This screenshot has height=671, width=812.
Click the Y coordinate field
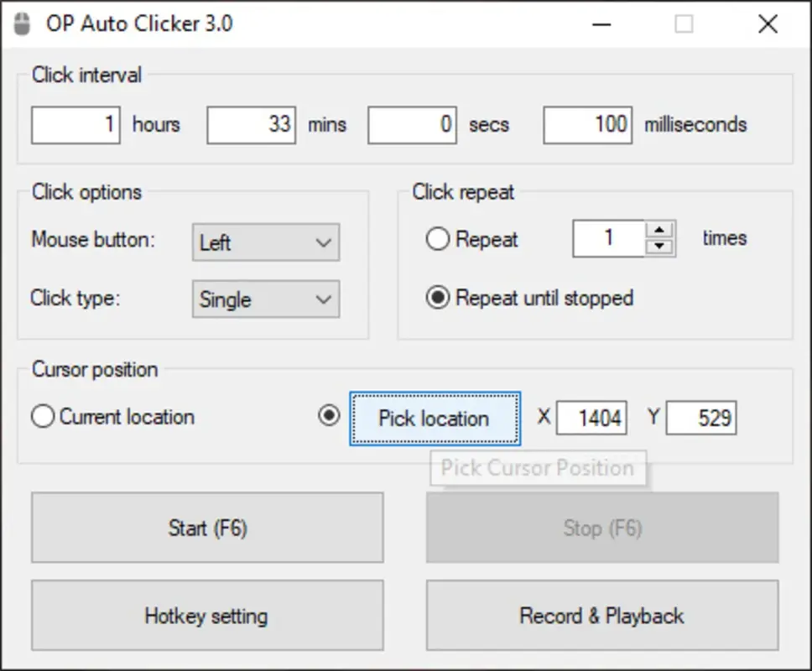click(x=701, y=417)
